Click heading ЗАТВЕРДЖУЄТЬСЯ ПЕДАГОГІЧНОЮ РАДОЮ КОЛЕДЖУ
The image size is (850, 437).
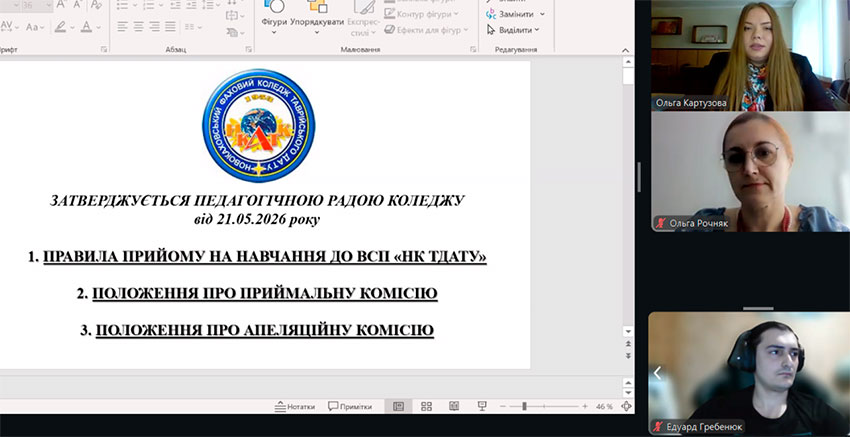tap(257, 201)
